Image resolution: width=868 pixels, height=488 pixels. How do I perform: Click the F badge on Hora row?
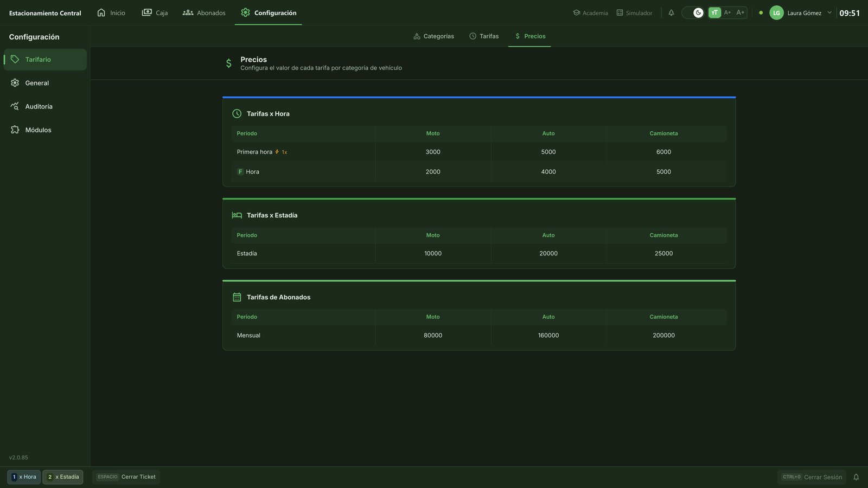click(x=240, y=172)
